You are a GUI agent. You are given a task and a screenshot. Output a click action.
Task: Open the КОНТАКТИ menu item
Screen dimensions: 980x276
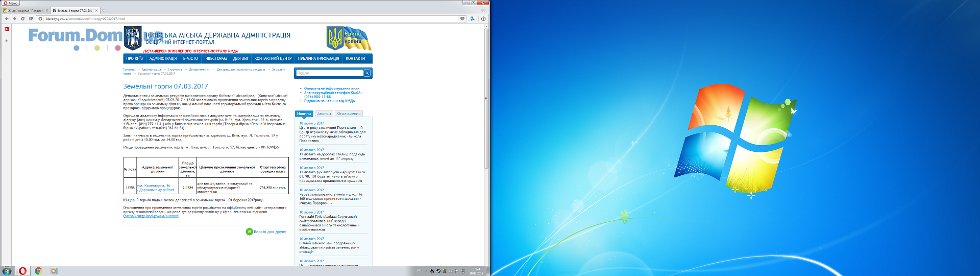355,58
